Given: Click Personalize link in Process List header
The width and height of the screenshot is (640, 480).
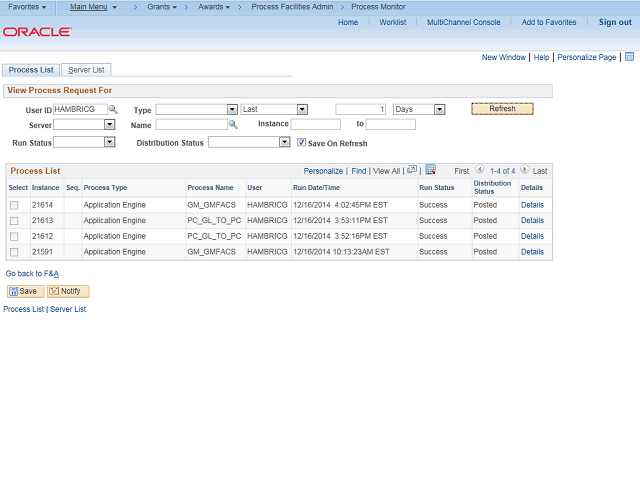Looking at the screenshot, I should (323, 171).
